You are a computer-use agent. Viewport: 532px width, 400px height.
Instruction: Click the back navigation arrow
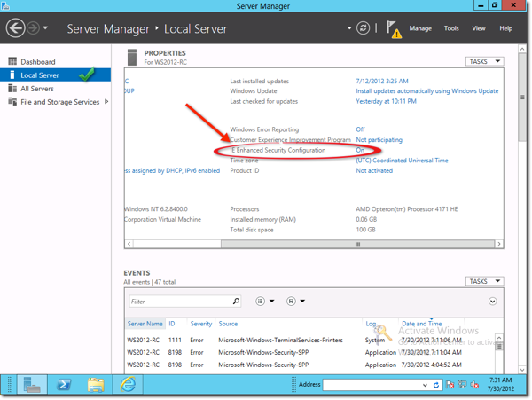pos(15,27)
